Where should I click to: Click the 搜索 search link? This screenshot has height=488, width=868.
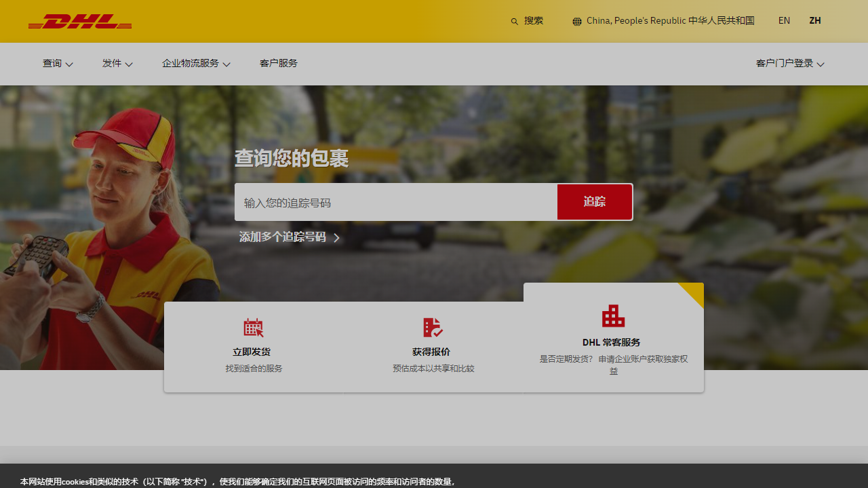(x=534, y=21)
